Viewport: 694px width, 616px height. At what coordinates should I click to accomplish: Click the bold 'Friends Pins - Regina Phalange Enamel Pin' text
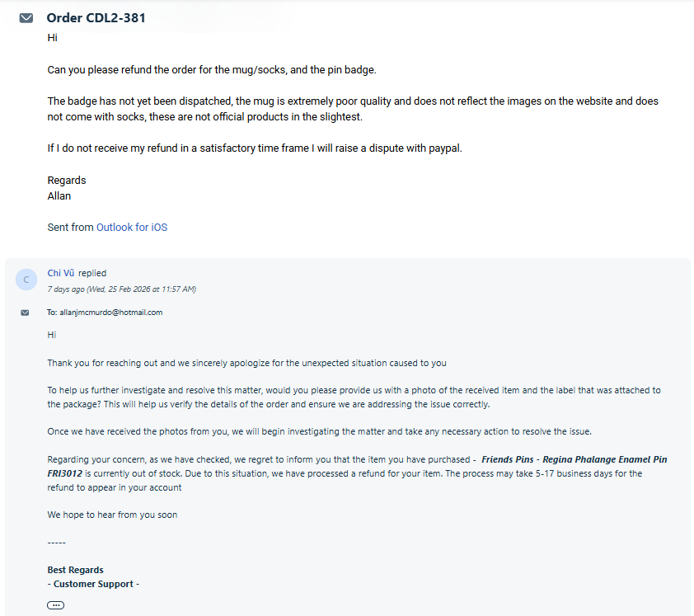pyautogui.click(x=574, y=459)
